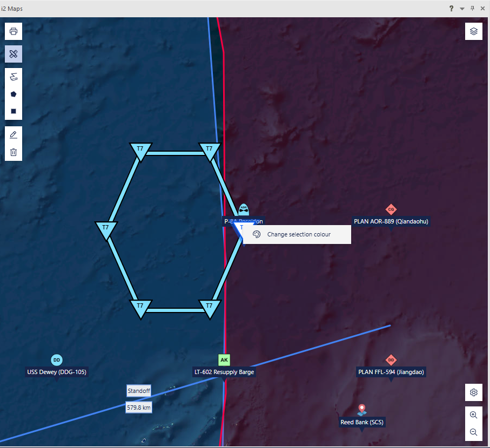Click the print map icon
The height and width of the screenshot is (448, 490).
click(14, 31)
